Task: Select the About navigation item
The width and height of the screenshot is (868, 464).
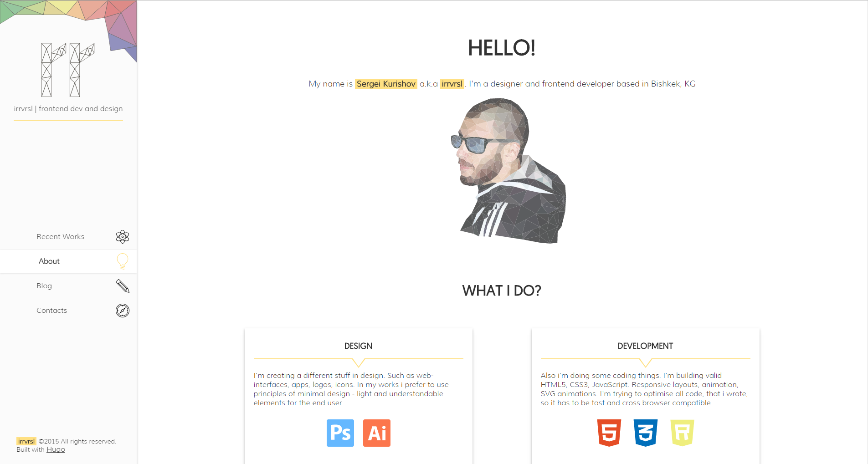Action: 48,261
